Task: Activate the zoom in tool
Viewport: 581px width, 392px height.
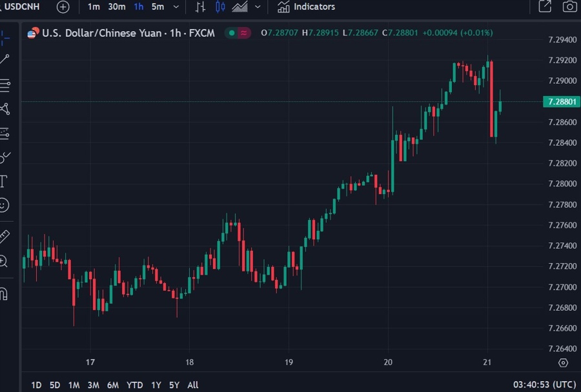Action: pos(4,261)
